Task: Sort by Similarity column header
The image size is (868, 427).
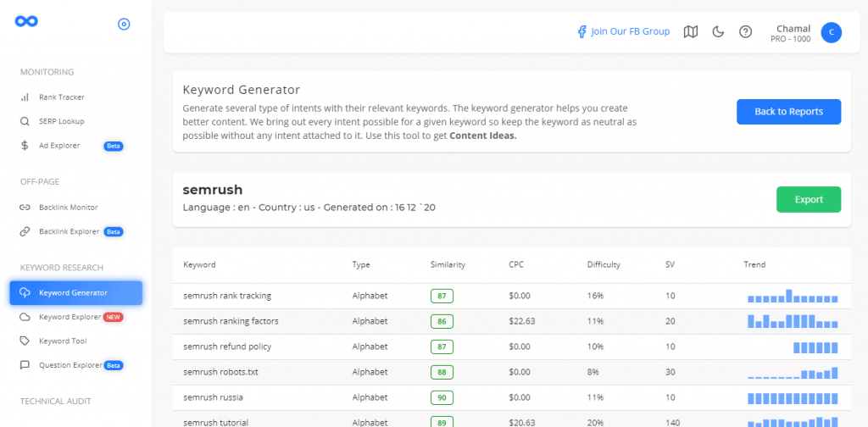Action: pyautogui.click(x=448, y=265)
